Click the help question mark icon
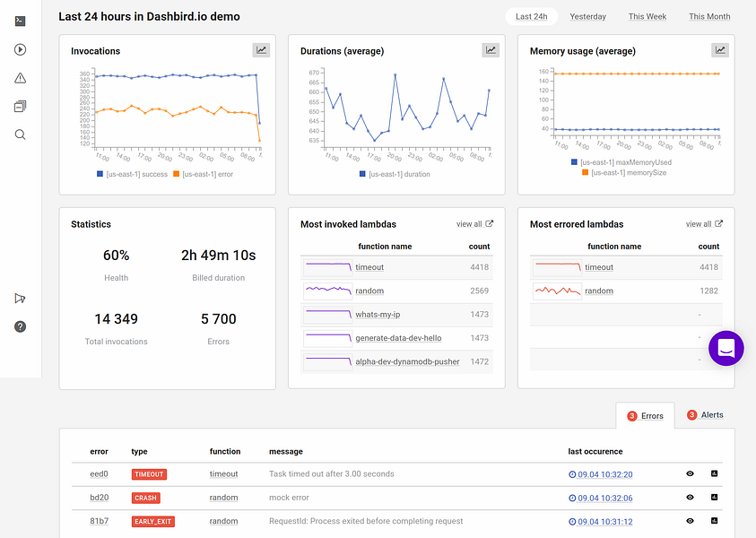The height and width of the screenshot is (538, 756). (21, 326)
